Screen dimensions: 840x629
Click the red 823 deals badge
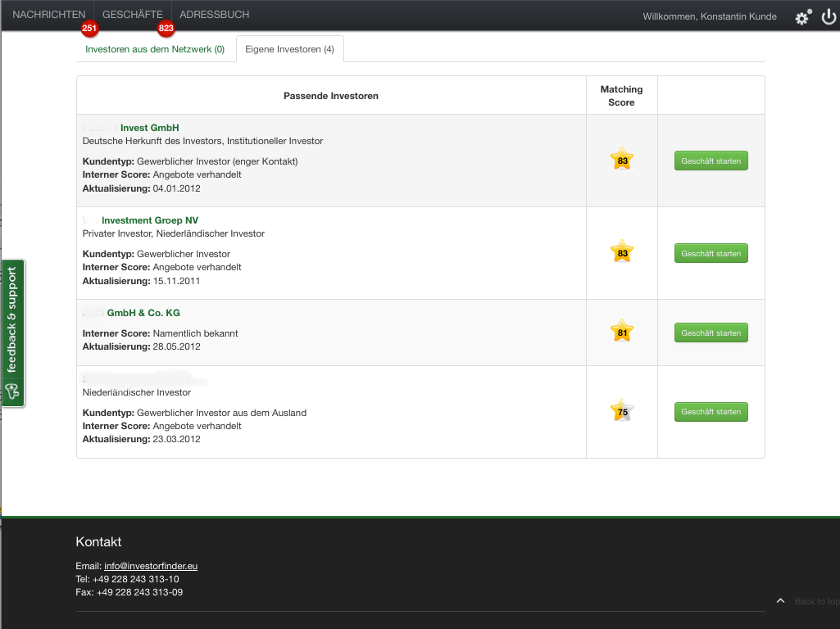coord(166,29)
